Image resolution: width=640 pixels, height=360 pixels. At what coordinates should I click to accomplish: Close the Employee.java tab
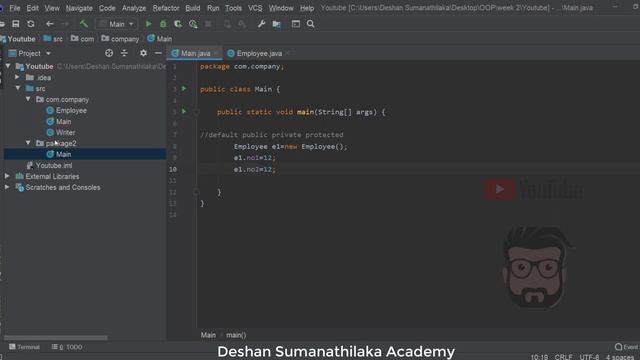click(x=287, y=53)
